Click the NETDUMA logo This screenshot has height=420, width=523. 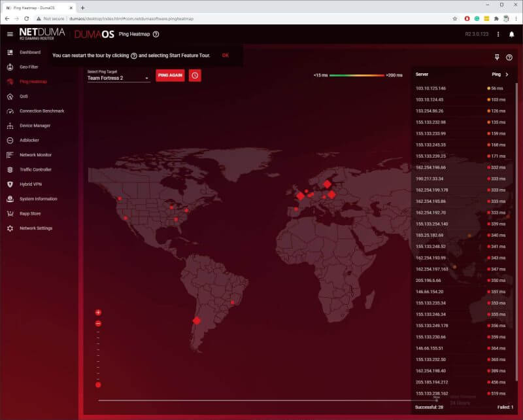click(42, 34)
